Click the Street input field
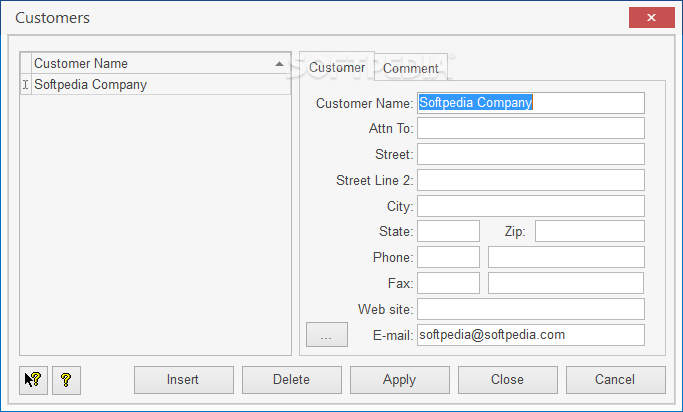 [531, 154]
